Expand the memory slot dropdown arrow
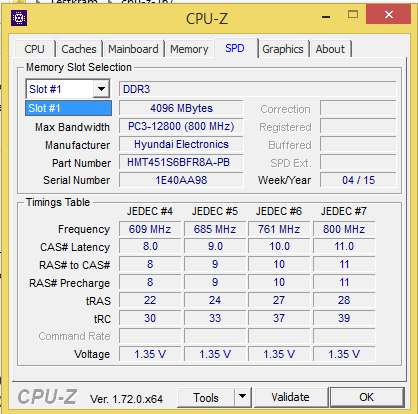This screenshot has width=418, height=414. pos(101,89)
